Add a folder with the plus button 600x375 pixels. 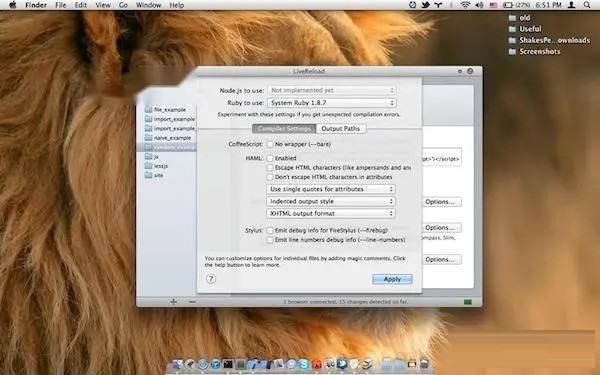tap(173, 302)
